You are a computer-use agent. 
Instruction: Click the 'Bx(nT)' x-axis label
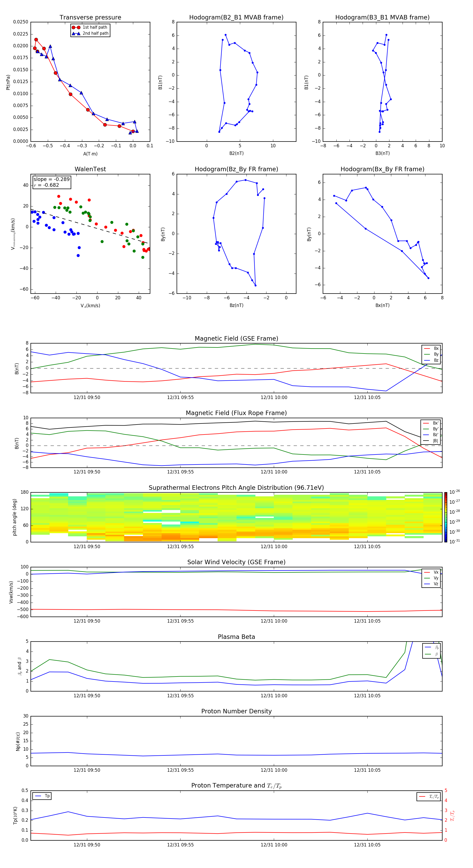pyautogui.click(x=382, y=305)
